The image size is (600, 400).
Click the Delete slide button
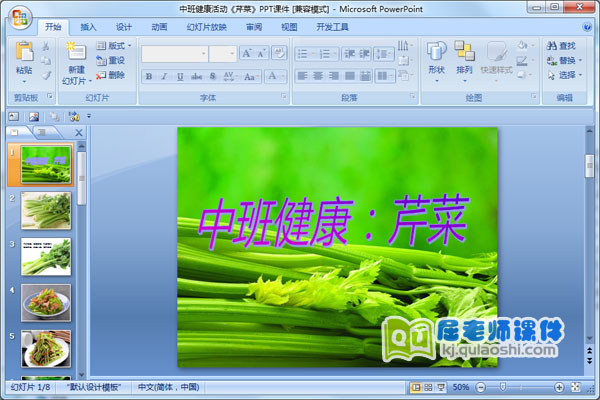(x=111, y=75)
